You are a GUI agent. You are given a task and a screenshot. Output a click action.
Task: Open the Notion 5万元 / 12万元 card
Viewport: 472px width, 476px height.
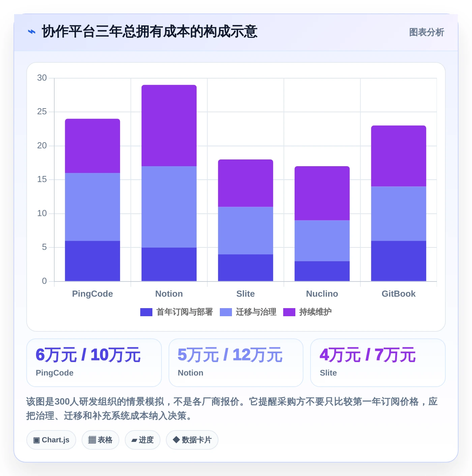[236, 363]
